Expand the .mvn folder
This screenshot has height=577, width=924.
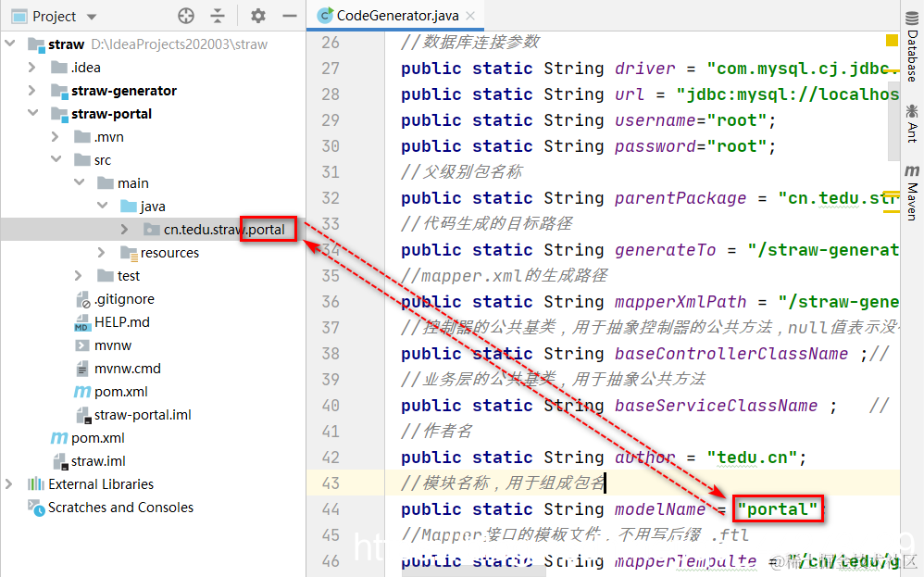pos(56,137)
